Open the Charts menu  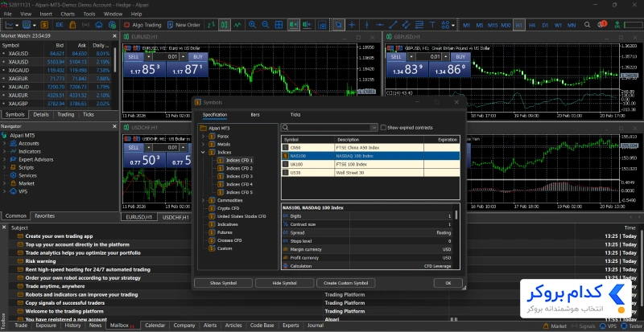click(x=68, y=14)
